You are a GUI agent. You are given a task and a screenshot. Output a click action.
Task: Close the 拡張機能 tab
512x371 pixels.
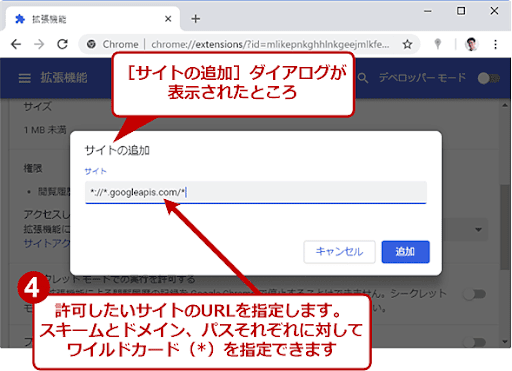(x=168, y=19)
